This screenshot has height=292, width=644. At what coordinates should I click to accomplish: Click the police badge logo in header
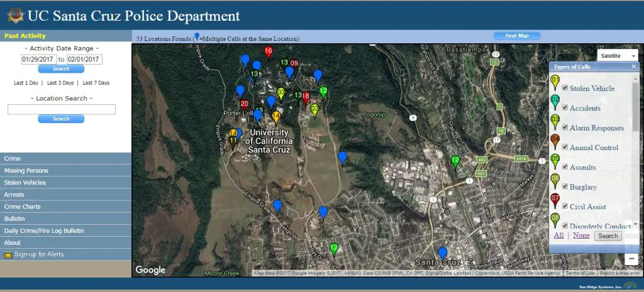click(x=16, y=16)
